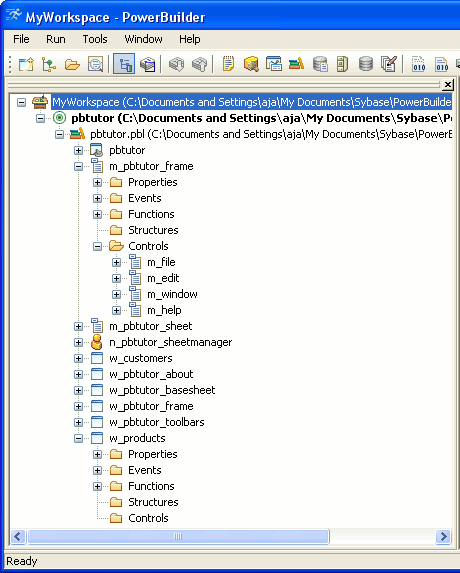Image resolution: width=460 pixels, height=573 pixels.
Task: Click the Run/Preview magnifier toolbar icon
Action: [95, 64]
